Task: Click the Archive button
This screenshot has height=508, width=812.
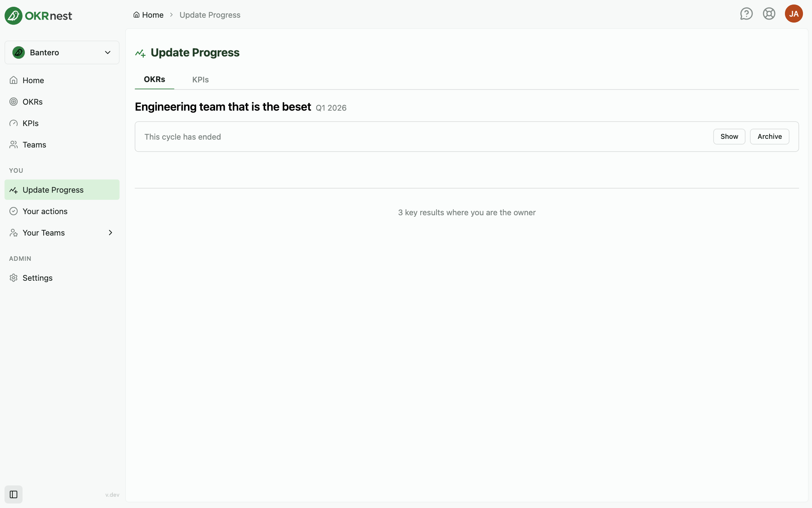Action: (770, 137)
